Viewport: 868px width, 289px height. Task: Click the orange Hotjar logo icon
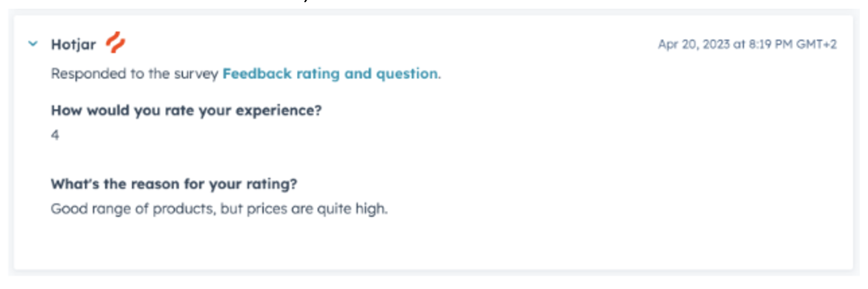point(115,44)
